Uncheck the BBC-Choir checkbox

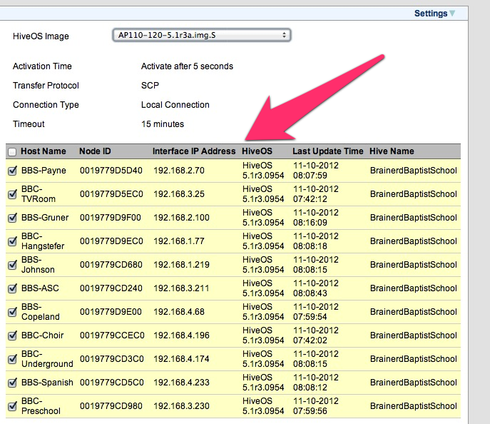pos(12,335)
